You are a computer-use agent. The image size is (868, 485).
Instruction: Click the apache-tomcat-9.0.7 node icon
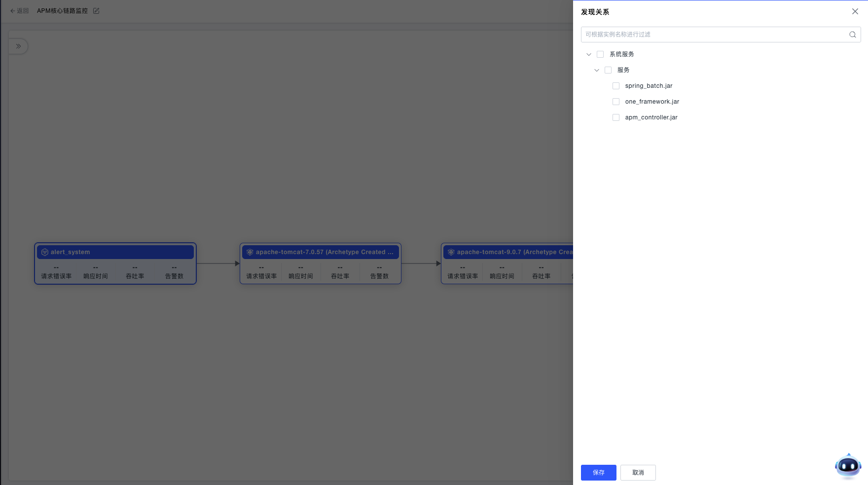pyautogui.click(x=451, y=252)
